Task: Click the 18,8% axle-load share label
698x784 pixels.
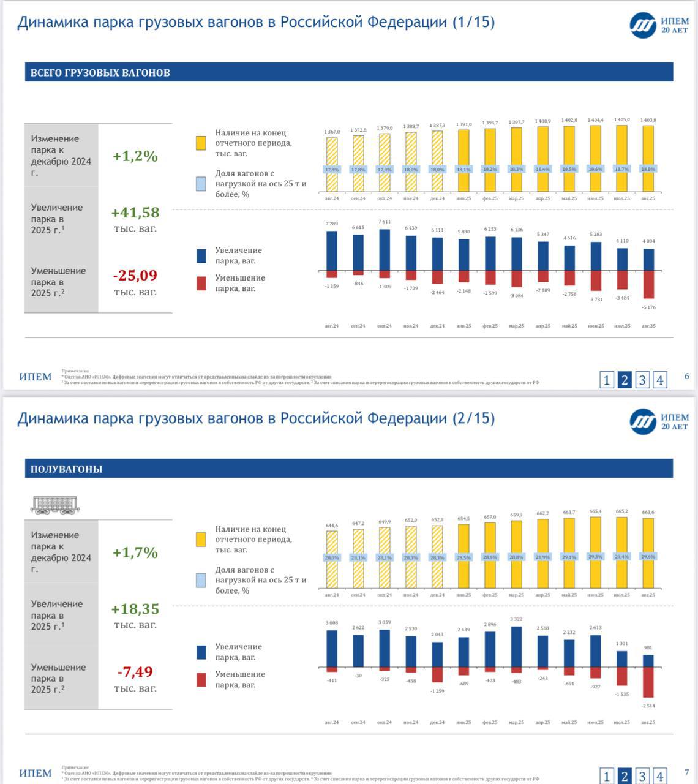Action: (x=648, y=169)
